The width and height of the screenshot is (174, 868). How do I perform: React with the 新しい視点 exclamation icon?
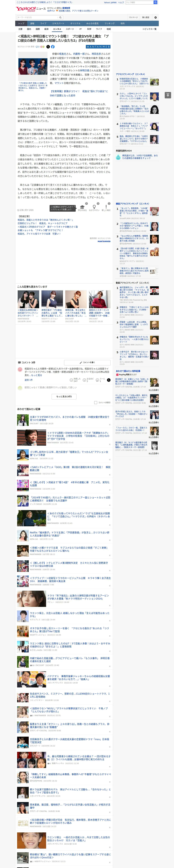point(106,207)
